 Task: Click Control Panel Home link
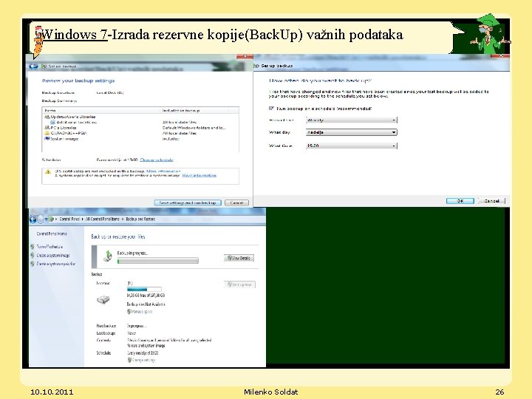click(52, 233)
